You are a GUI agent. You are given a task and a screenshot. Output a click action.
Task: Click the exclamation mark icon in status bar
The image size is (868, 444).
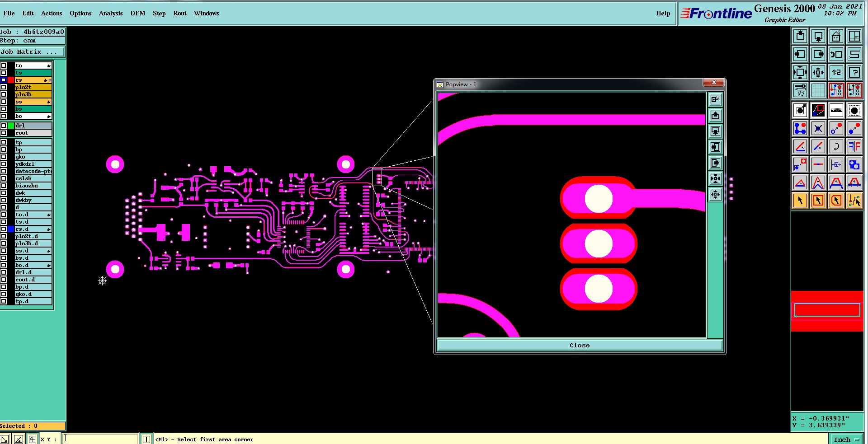click(146, 439)
